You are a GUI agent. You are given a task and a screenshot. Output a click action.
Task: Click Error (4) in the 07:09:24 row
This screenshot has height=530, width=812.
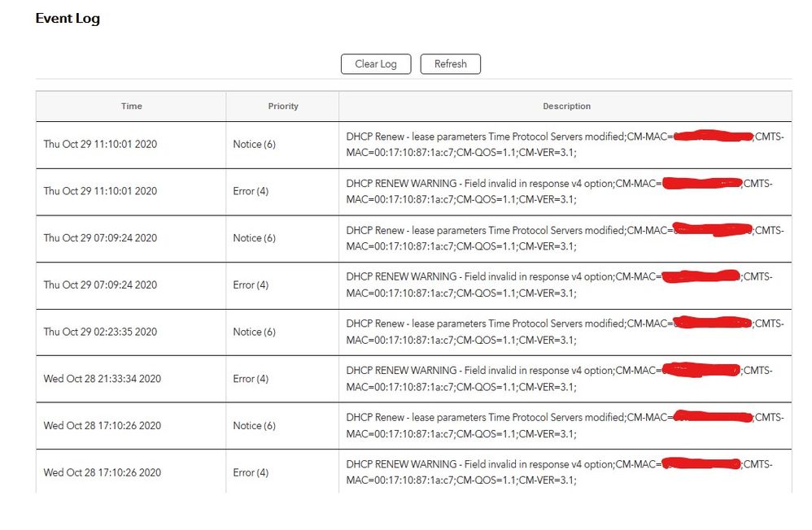(x=251, y=285)
